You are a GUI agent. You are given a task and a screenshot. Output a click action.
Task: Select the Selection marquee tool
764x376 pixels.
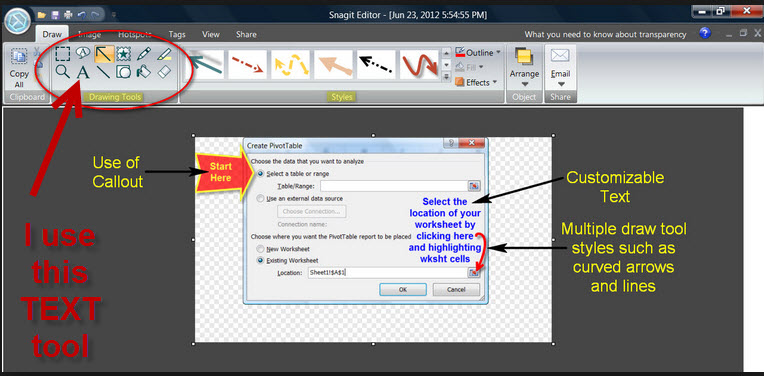[62, 53]
